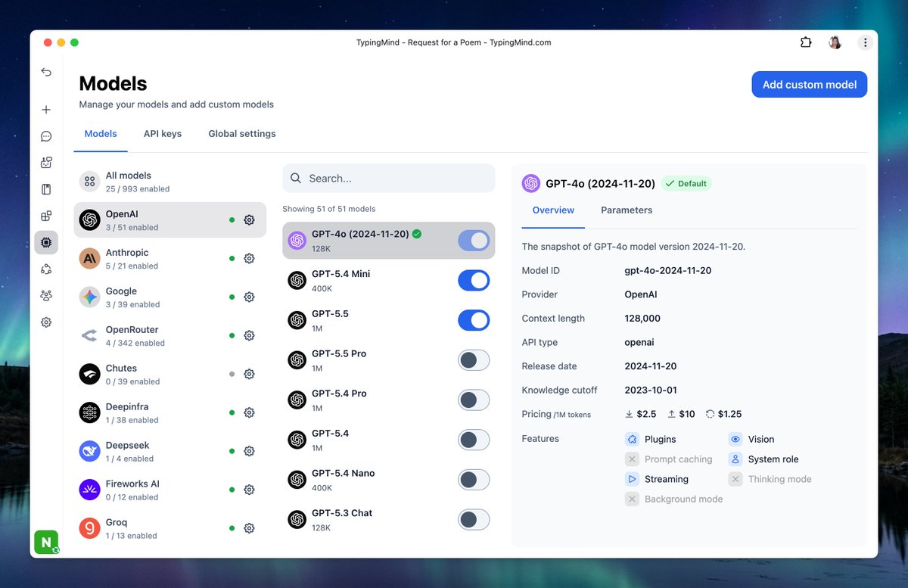Switch to the API keys tab
Image resolution: width=908 pixels, height=588 pixels.
pos(163,134)
